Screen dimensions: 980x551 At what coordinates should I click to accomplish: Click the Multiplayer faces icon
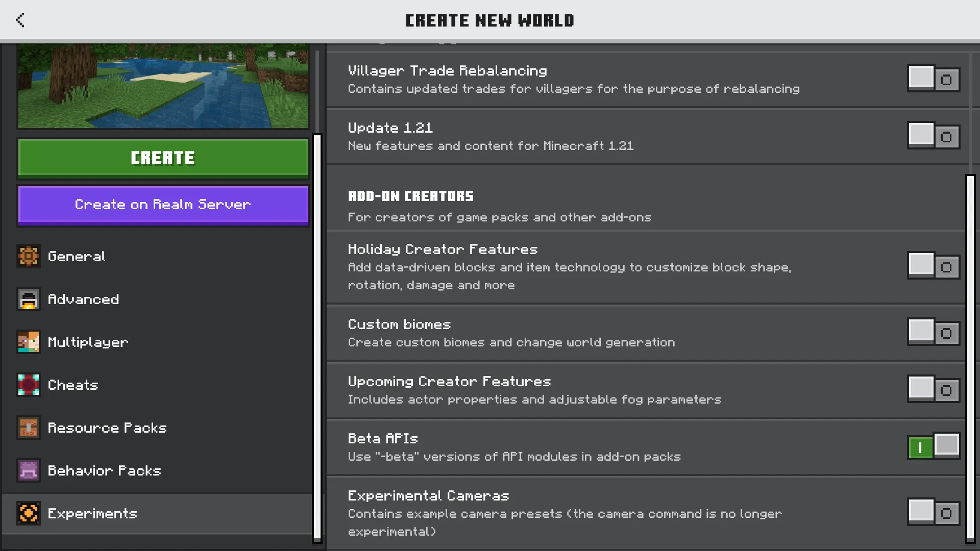[29, 342]
